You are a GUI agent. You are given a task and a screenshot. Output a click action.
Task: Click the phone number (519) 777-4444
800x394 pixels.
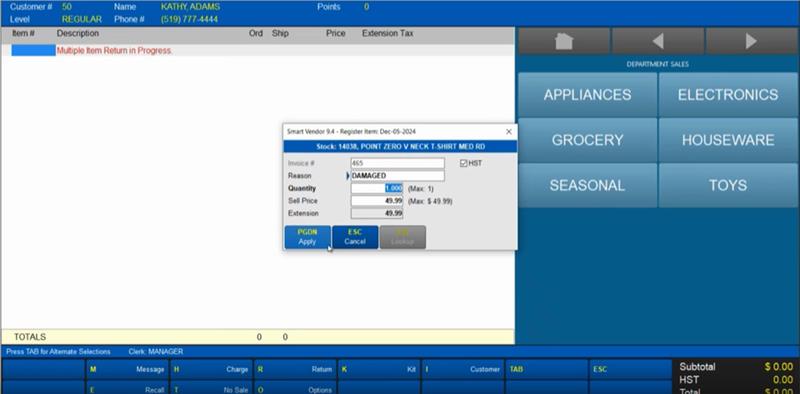coord(189,19)
